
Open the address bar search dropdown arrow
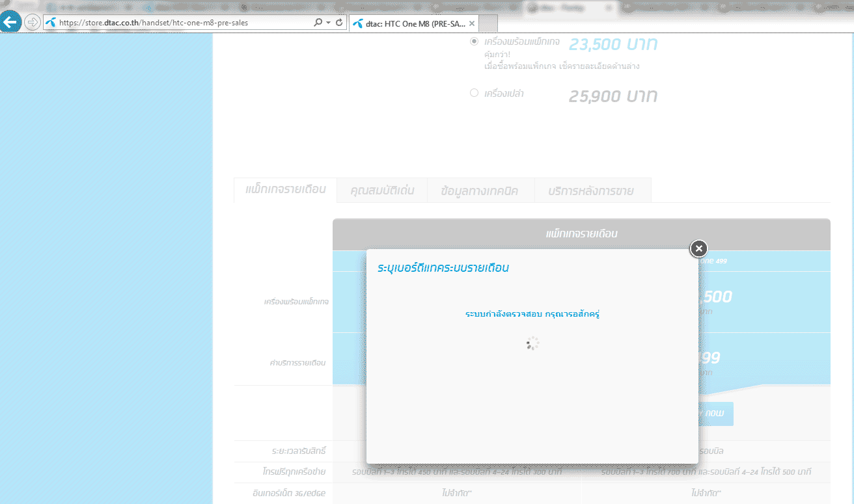point(328,23)
